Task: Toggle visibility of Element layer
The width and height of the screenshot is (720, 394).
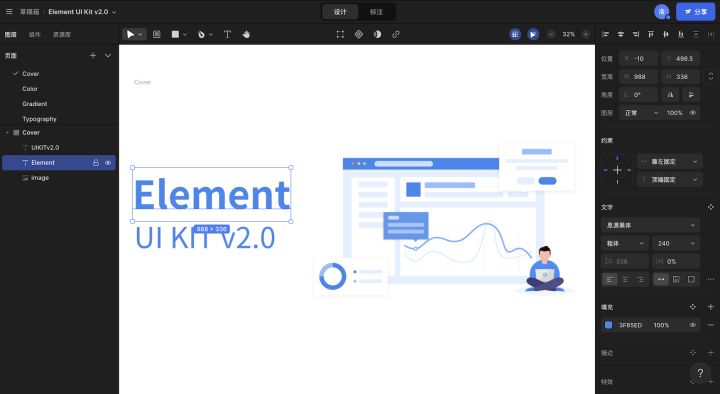Action: (x=108, y=163)
